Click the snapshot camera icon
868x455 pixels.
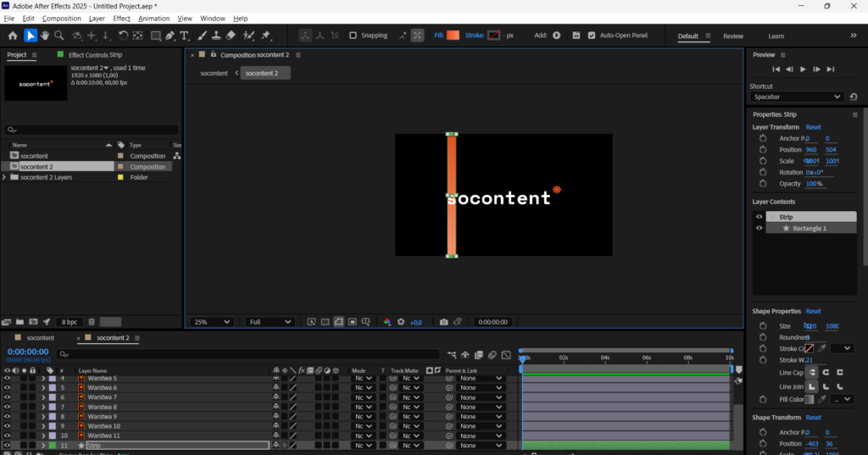click(x=444, y=322)
